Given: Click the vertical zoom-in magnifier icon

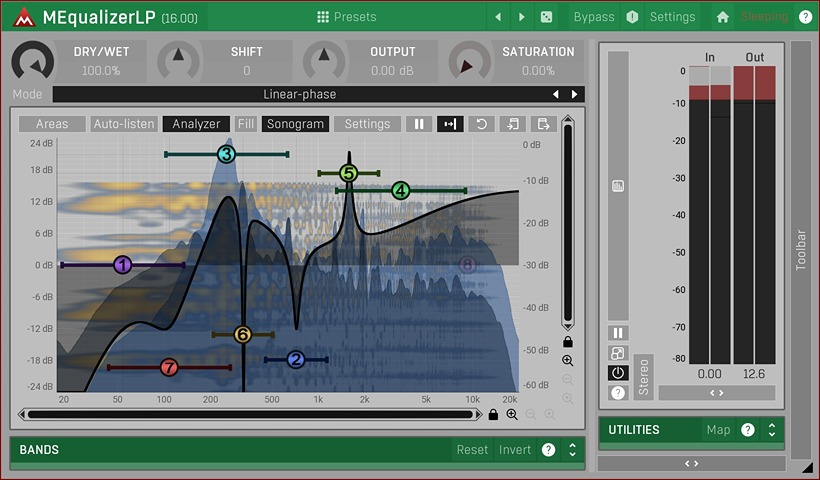Looking at the screenshot, I should pos(568,360).
